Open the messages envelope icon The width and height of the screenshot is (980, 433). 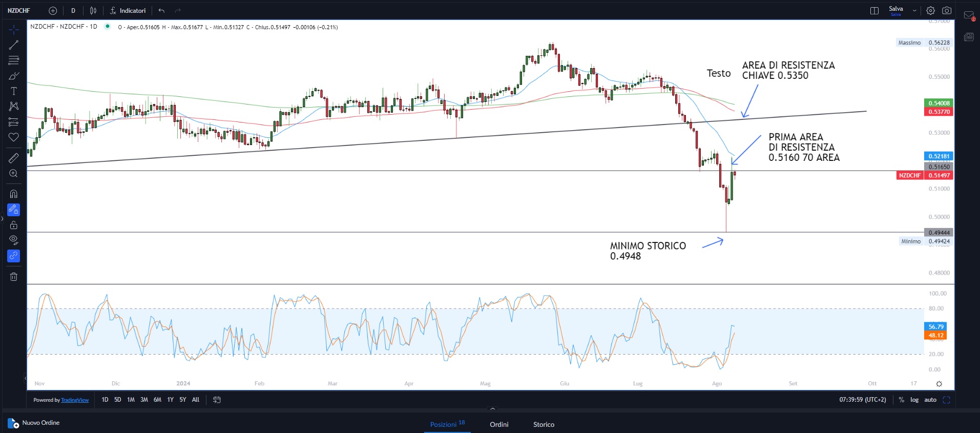(969, 15)
